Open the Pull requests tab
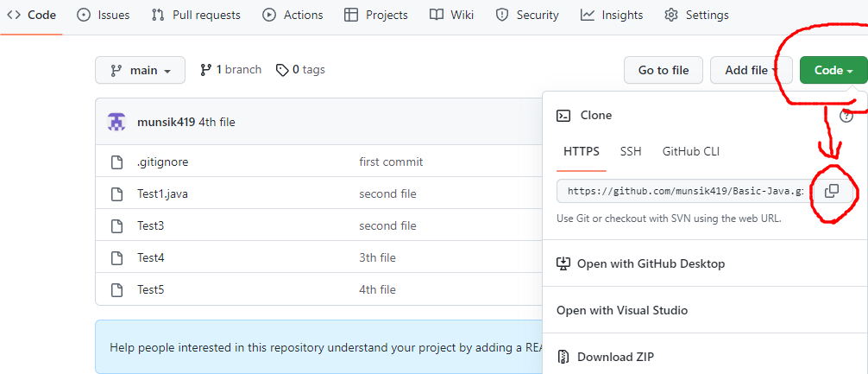 pos(196,15)
